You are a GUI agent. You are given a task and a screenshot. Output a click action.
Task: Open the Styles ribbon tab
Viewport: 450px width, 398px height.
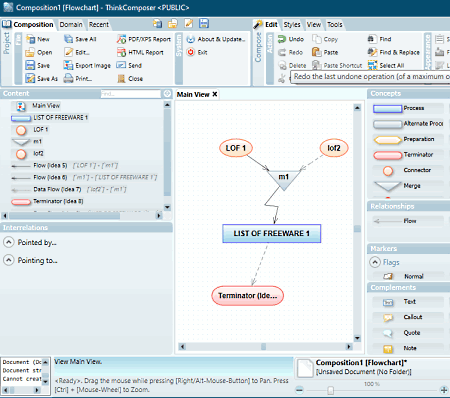[292, 24]
